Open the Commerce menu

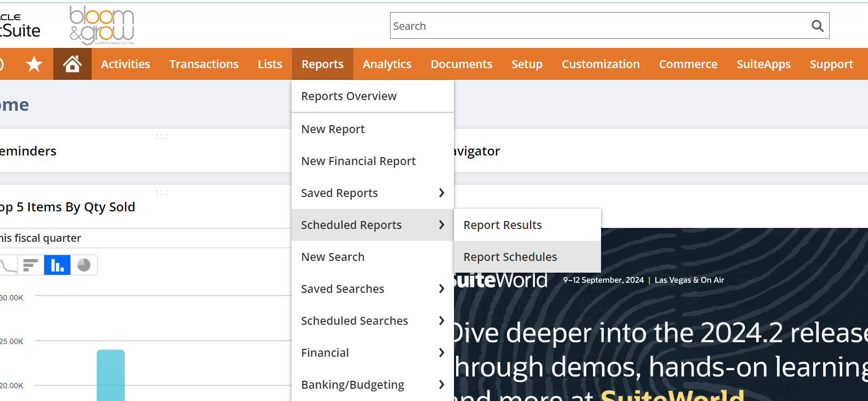click(688, 64)
